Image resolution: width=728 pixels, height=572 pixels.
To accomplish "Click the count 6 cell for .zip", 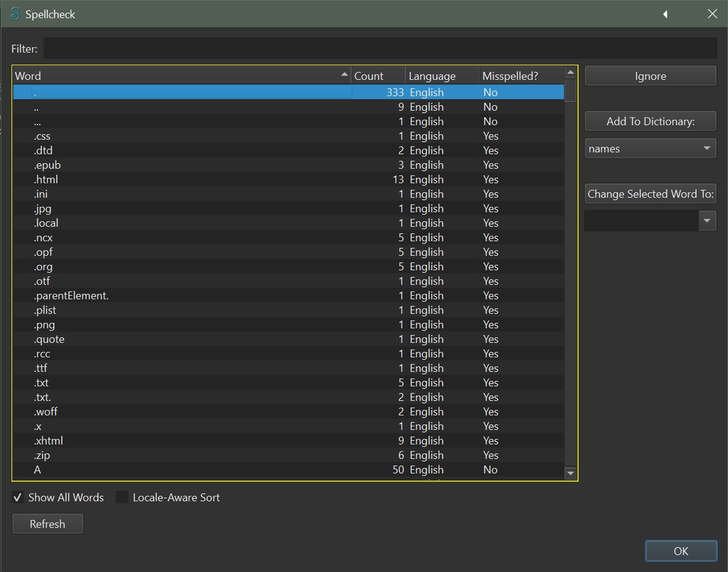I will pyautogui.click(x=379, y=455).
